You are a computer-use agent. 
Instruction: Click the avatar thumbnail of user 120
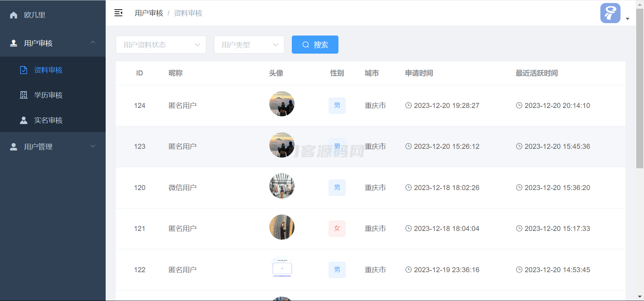pyautogui.click(x=282, y=186)
